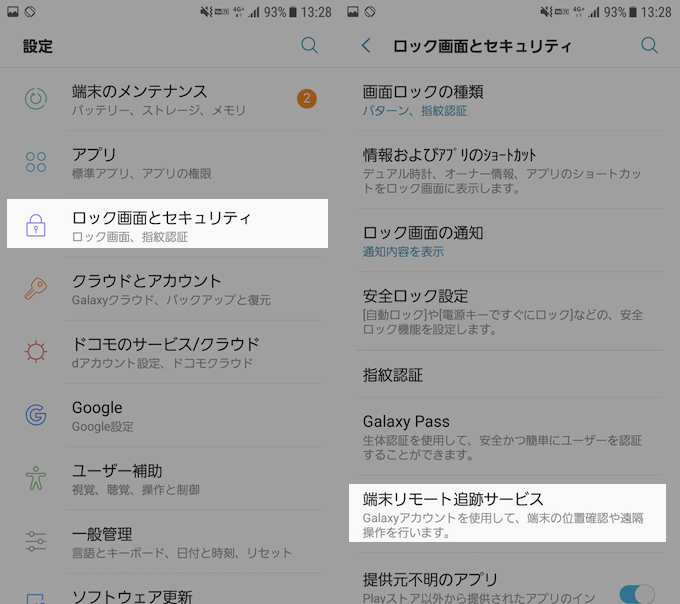This screenshot has height=604, width=680.
Task: Go back using the left chevron arrow
Action: tap(366, 46)
